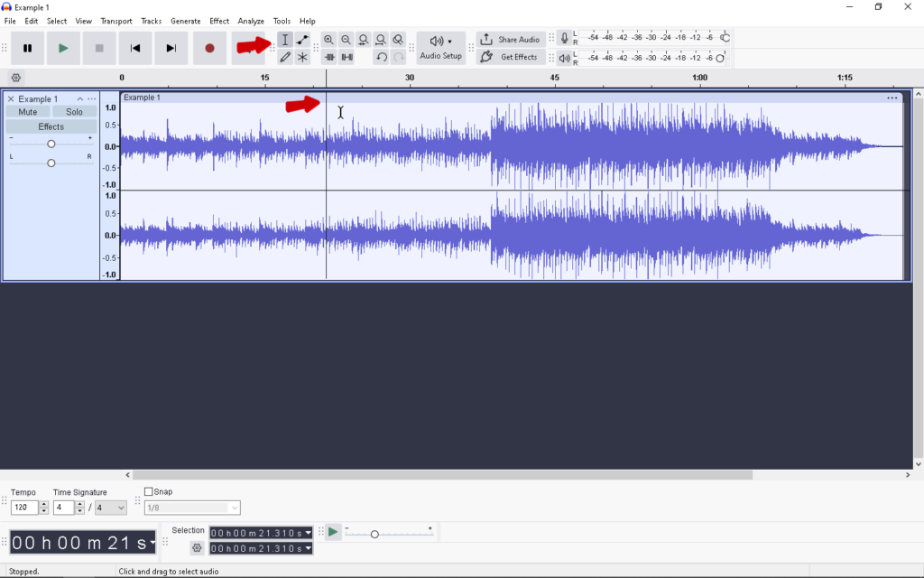Image resolution: width=924 pixels, height=578 pixels.
Task: Open the Effect menu
Action: pos(219,21)
